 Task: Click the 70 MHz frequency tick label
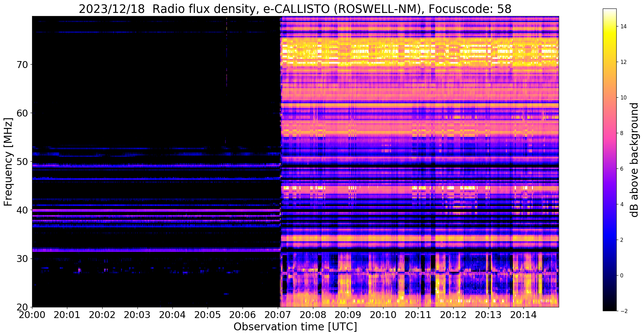22,65
